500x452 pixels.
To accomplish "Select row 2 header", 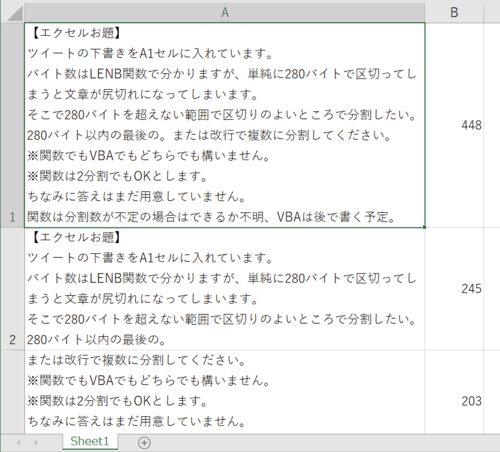I will [12, 289].
